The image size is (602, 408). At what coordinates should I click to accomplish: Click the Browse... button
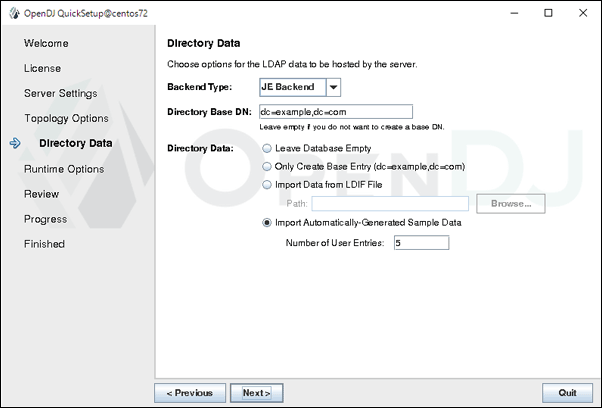click(x=511, y=203)
